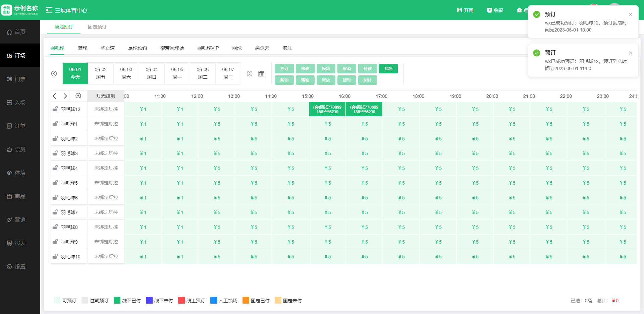644x314 pixels.
Task: Select the 13:00 slot for 羽毛球3
Action: [254, 153]
